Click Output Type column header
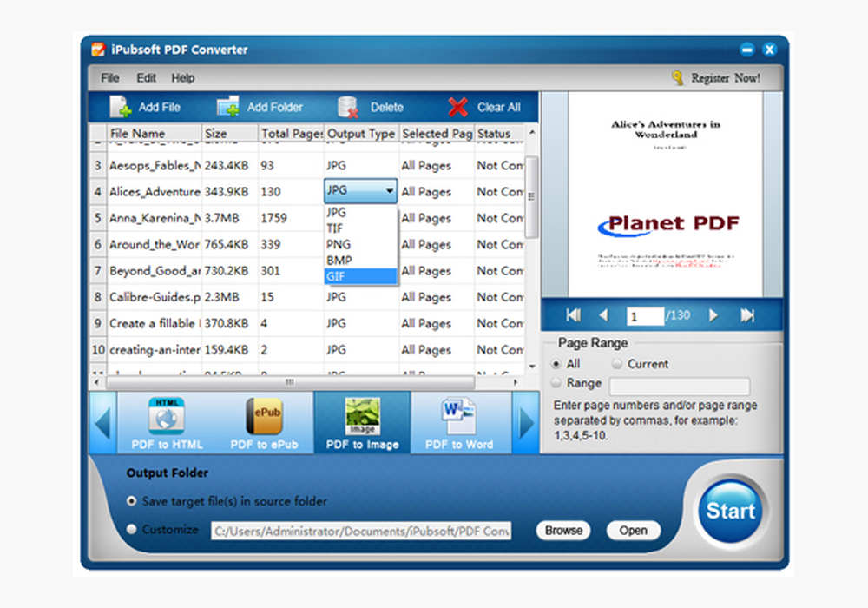The width and height of the screenshot is (868, 608). pyautogui.click(x=361, y=134)
